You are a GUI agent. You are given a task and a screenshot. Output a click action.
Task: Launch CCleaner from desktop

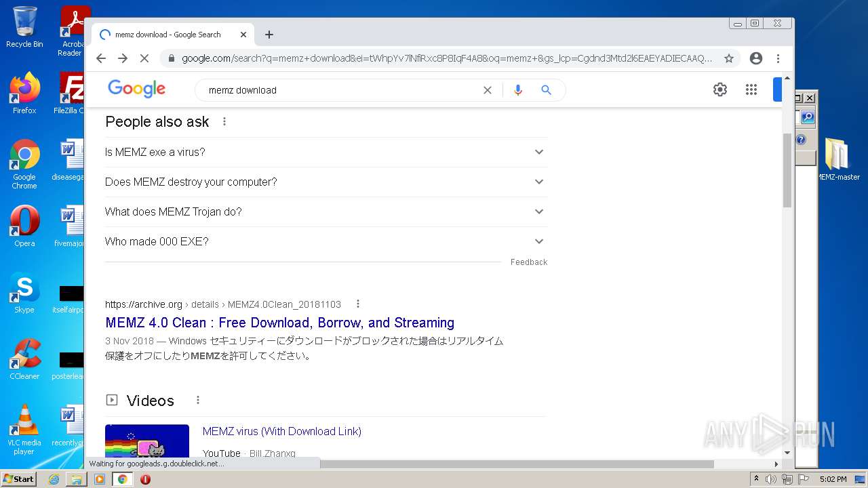click(24, 359)
